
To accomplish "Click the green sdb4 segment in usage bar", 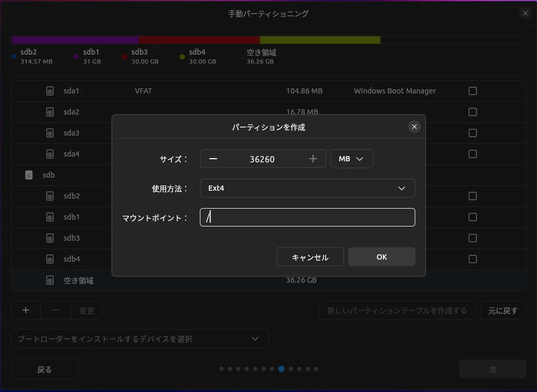I will [320, 40].
